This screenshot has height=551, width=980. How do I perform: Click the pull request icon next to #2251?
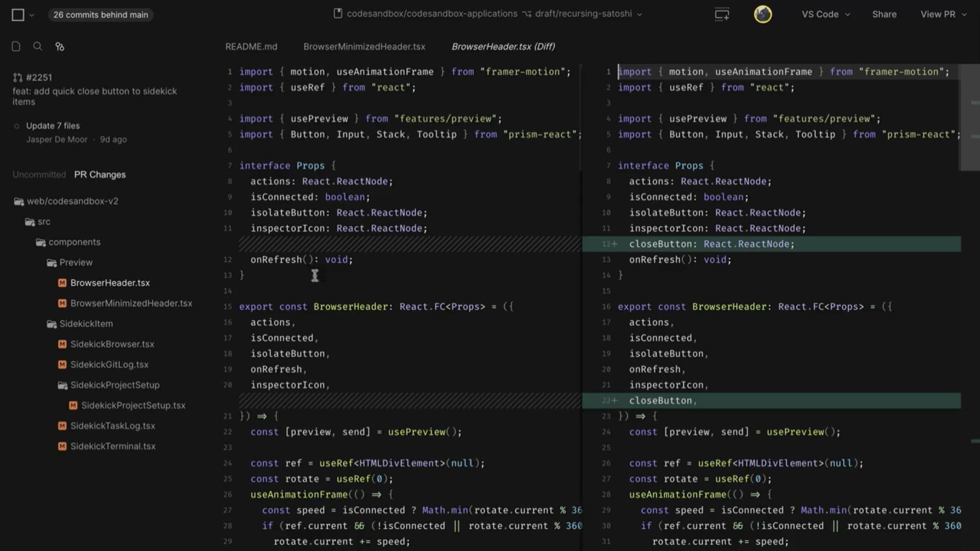[x=17, y=77]
